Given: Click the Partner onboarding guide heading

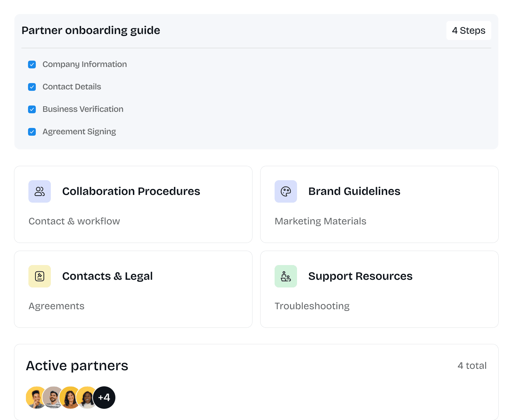Looking at the screenshot, I should (x=91, y=31).
